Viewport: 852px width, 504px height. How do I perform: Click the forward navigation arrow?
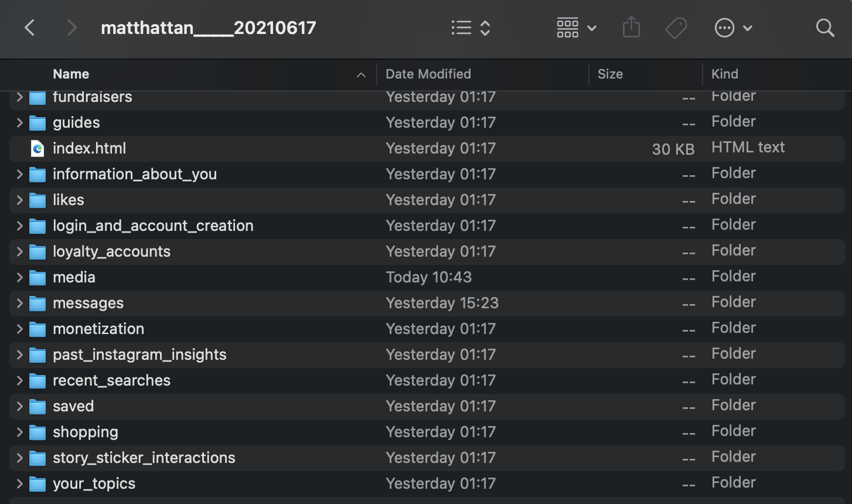click(x=71, y=28)
